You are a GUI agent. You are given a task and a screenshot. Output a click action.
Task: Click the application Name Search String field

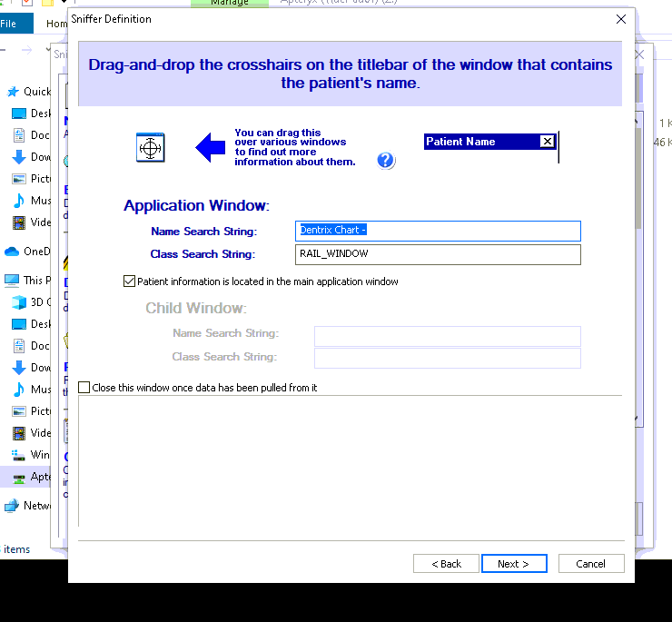tap(438, 231)
